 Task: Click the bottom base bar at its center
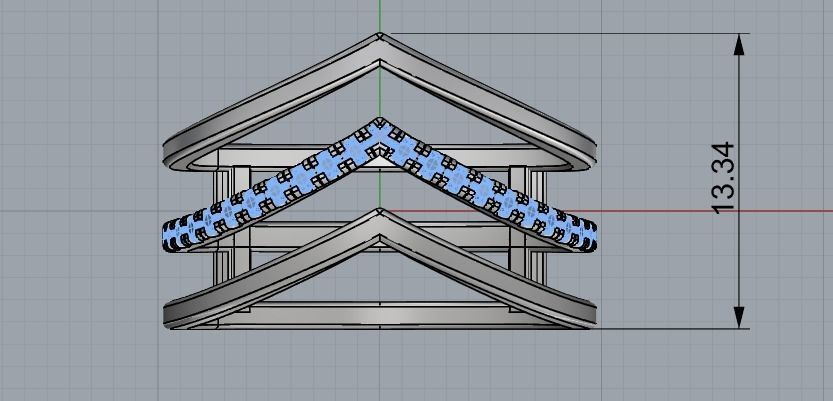point(380,318)
